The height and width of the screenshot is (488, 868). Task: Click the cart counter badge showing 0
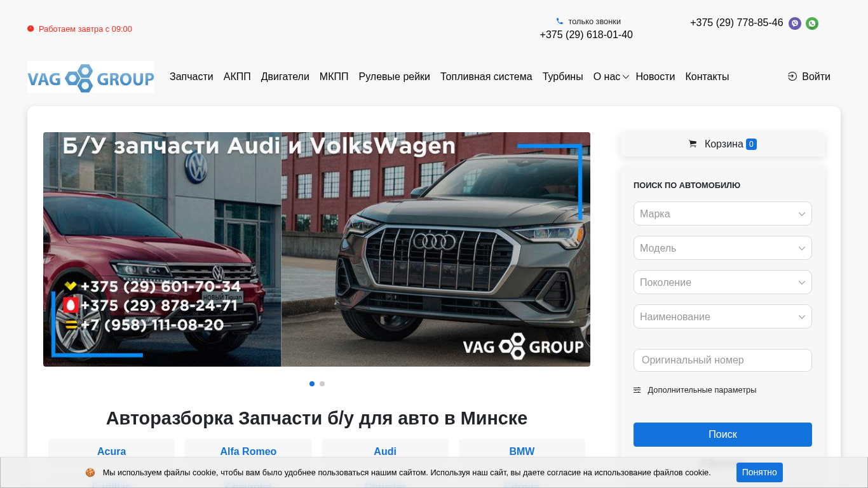click(x=751, y=144)
